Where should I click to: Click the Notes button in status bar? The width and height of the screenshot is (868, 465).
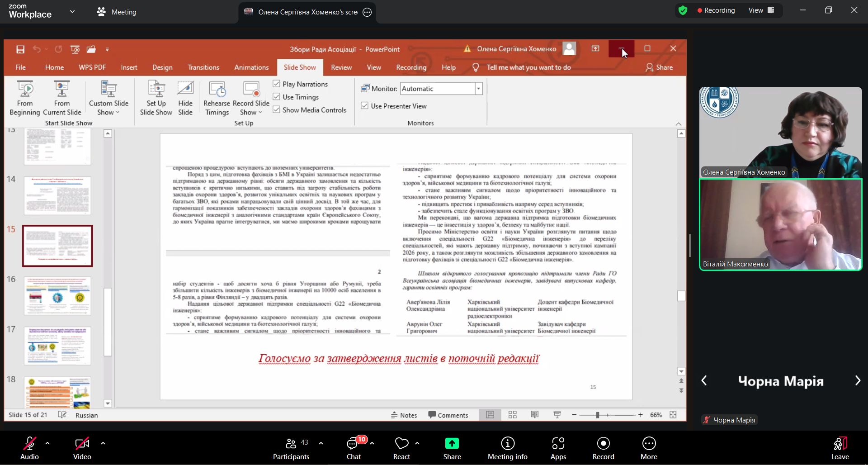point(404,415)
